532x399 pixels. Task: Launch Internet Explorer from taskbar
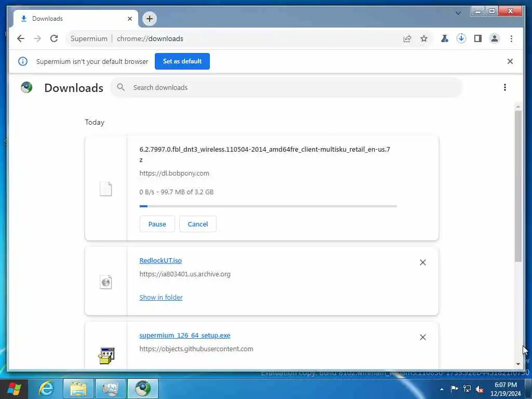[46, 389]
